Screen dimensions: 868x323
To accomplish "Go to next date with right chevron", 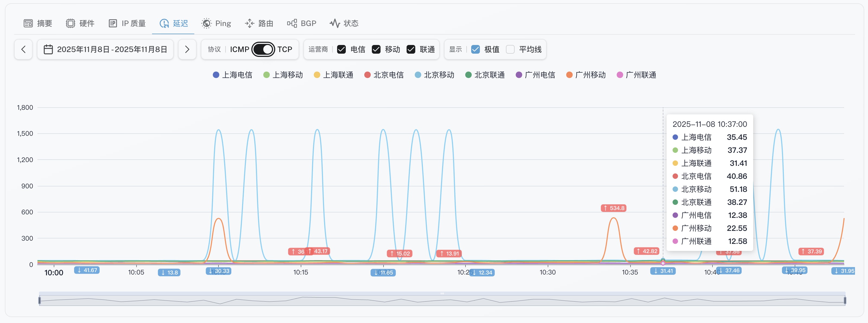I will click(187, 50).
